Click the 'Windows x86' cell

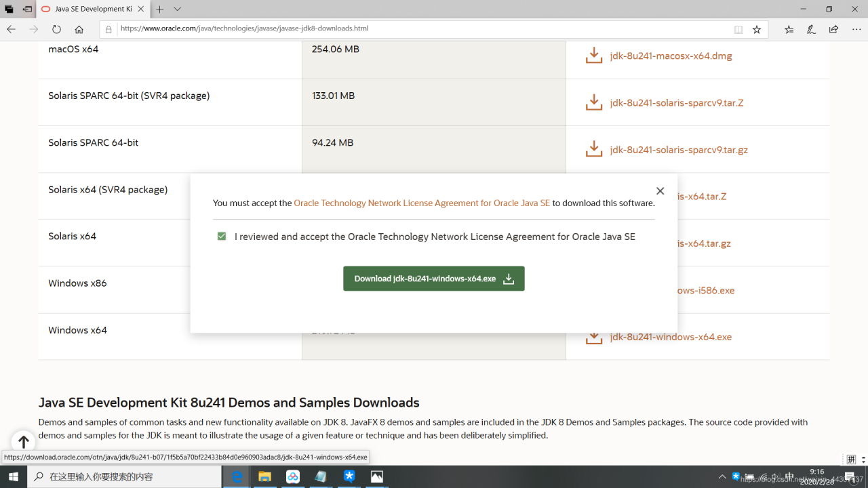77,283
